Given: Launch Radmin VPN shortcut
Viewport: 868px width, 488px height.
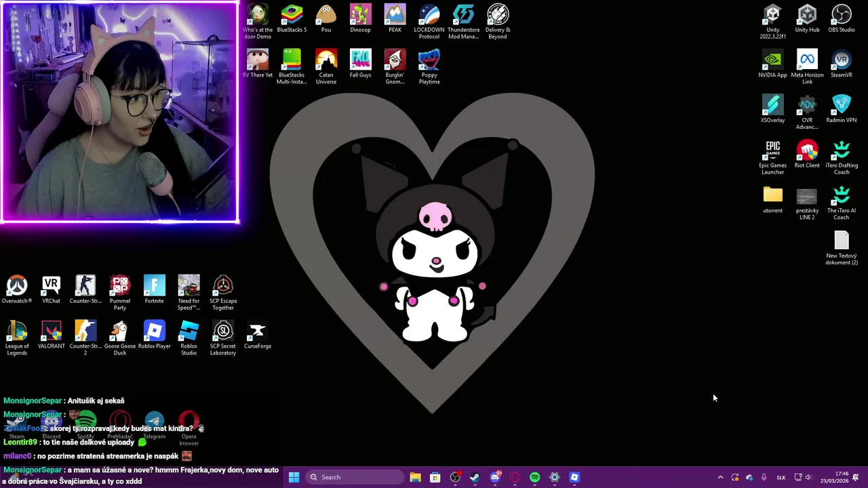Looking at the screenshot, I should pyautogui.click(x=842, y=108).
